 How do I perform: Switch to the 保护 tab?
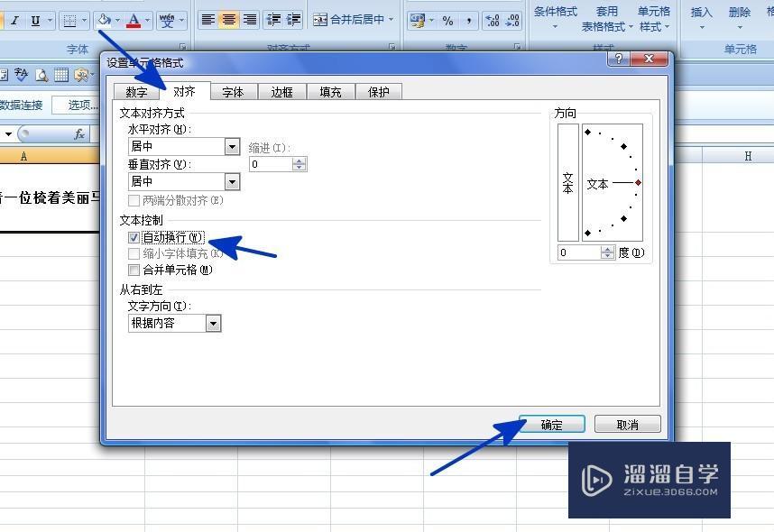[x=379, y=92]
